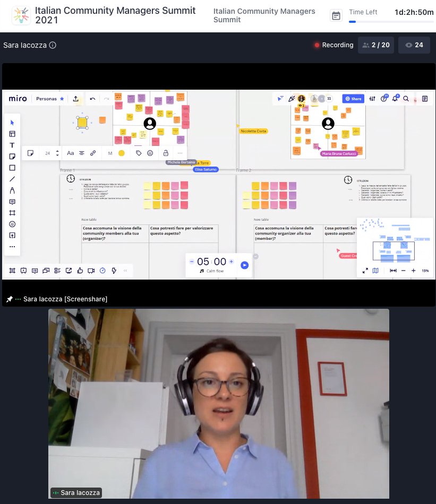Expand the more tools ellipsis
Screen dimensions: 436x504
12,246
